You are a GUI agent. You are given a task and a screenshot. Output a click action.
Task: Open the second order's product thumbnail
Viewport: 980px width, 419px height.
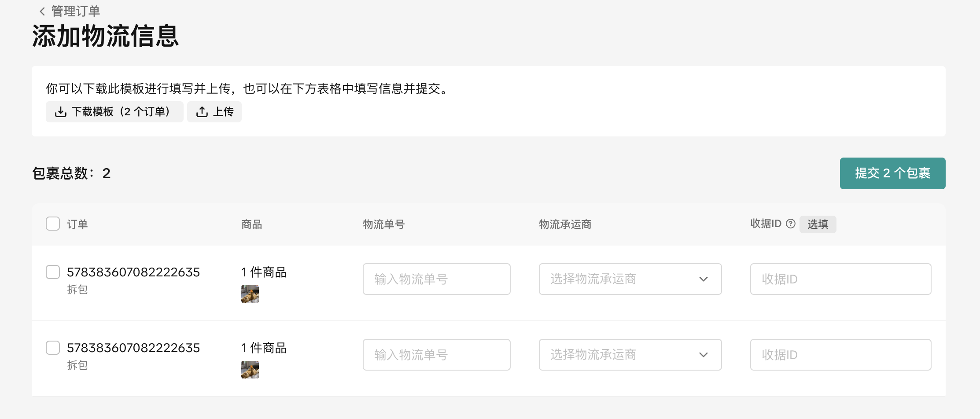pyautogui.click(x=250, y=370)
